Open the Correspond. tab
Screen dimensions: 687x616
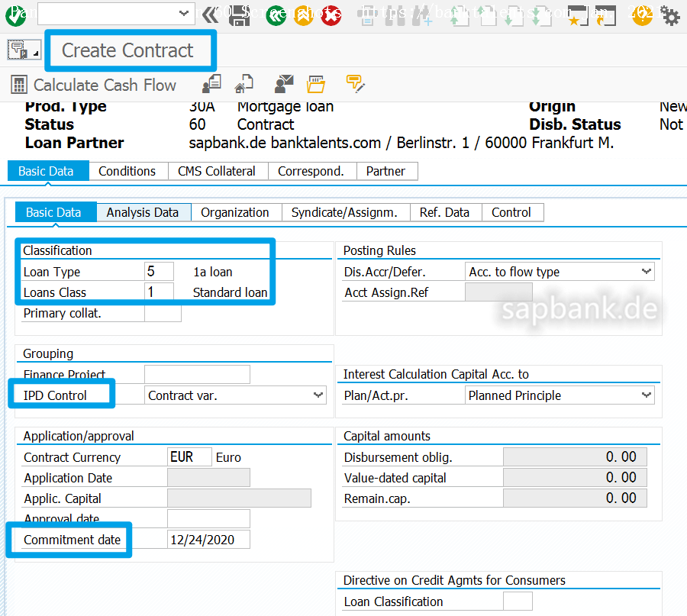click(311, 171)
